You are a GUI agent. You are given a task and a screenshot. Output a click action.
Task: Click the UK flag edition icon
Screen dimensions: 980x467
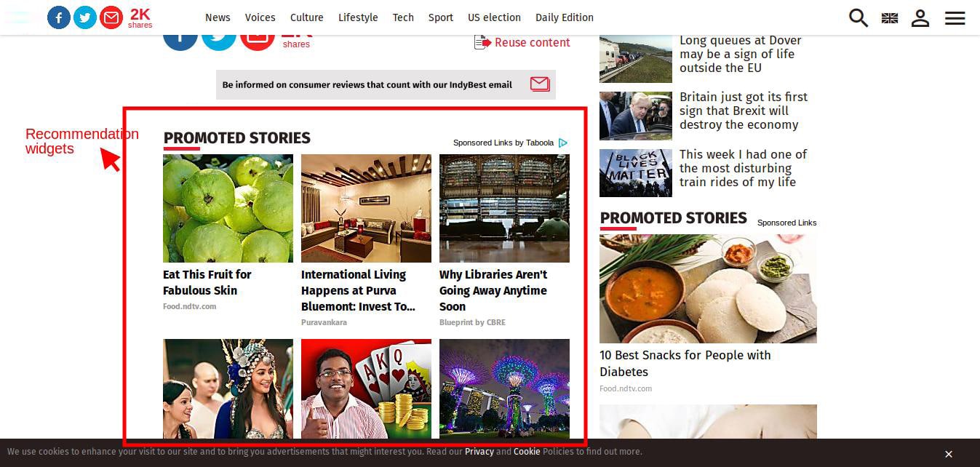tap(890, 18)
